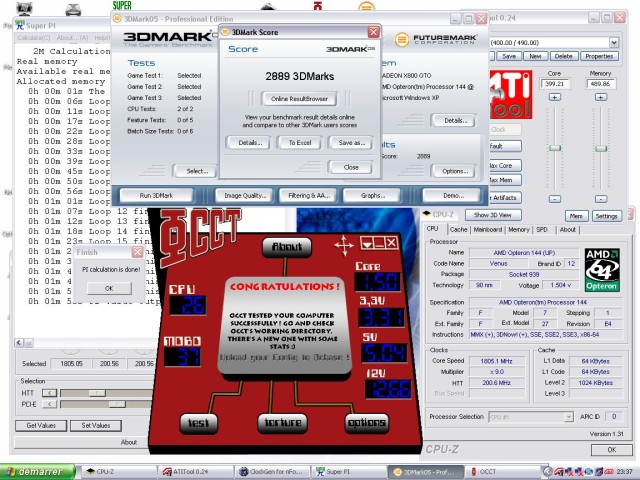Open the Cache tab in CPU-Z

pos(458,229)
